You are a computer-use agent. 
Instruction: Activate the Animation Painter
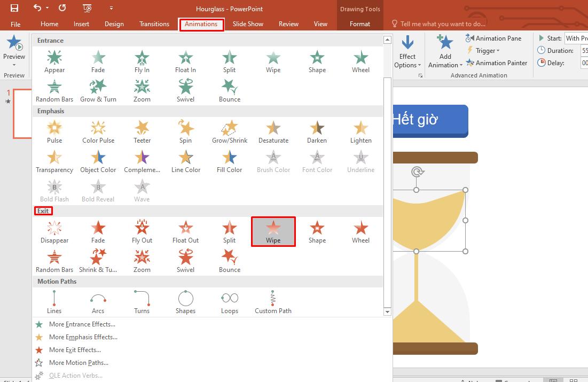coord(497,63)
